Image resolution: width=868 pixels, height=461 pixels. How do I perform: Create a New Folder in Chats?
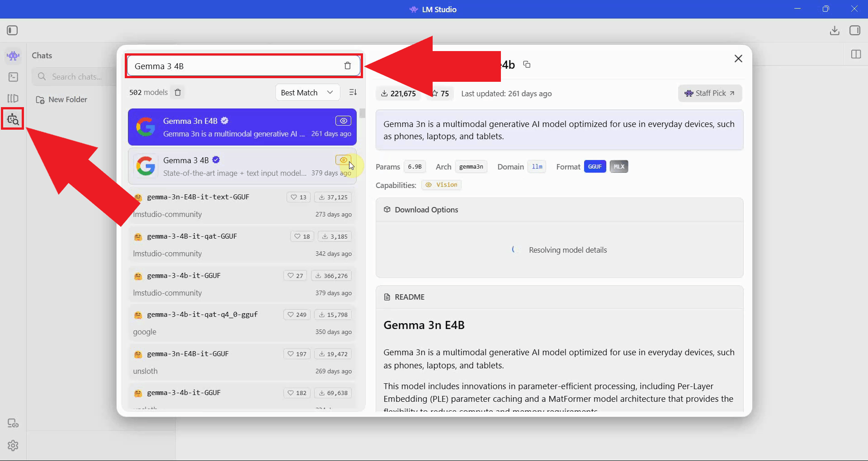(67, 99)
